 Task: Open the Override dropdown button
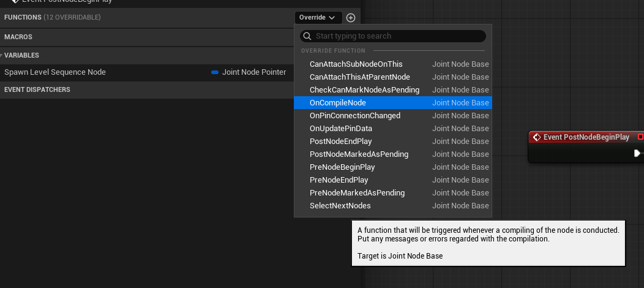318,18
